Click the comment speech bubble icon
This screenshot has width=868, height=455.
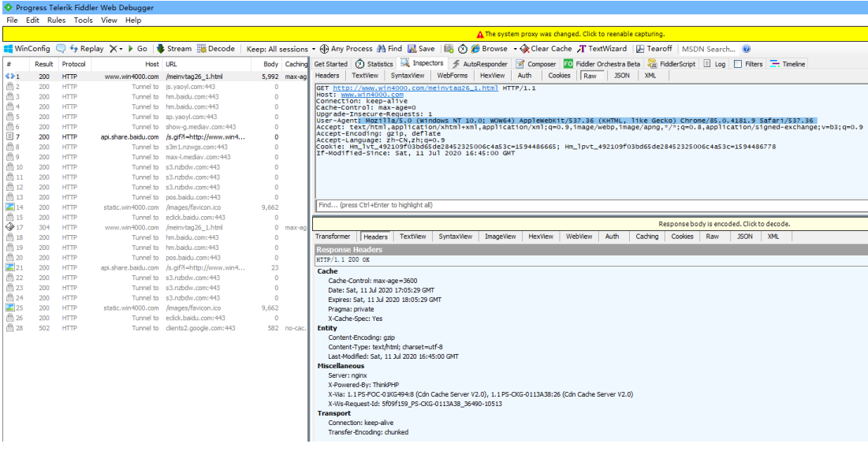coord(61,49)
